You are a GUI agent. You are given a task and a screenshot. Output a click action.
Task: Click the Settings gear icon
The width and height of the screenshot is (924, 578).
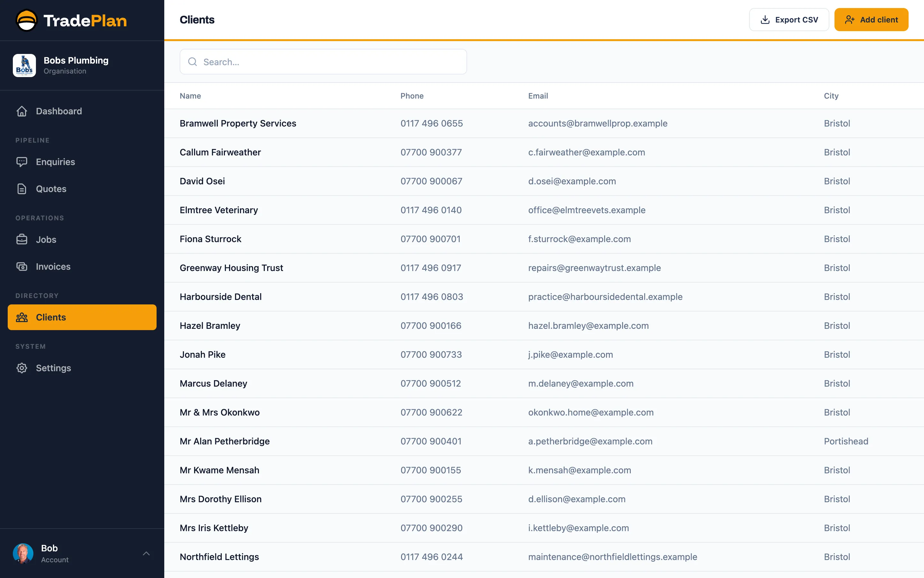click(x=22, y=368)
